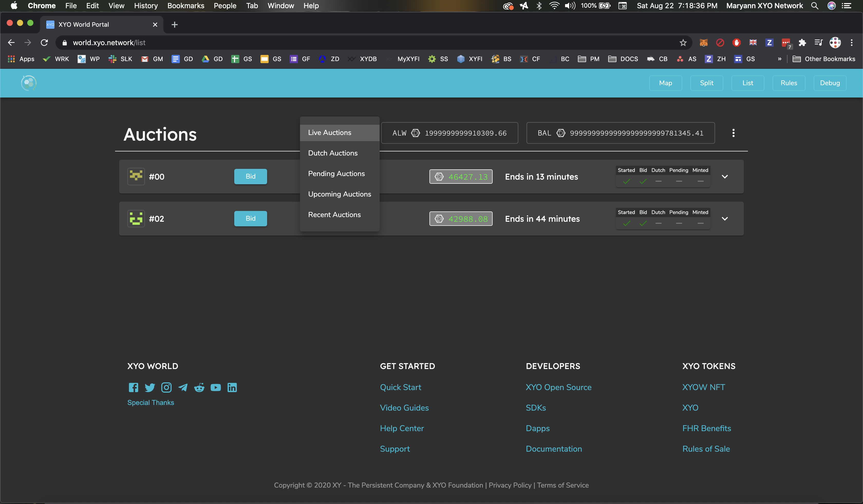The height and width of the screenshot is (504, 863).
Task: Open the media control toolbar icon
Action: pyautogui.click(x=819, y=42)
